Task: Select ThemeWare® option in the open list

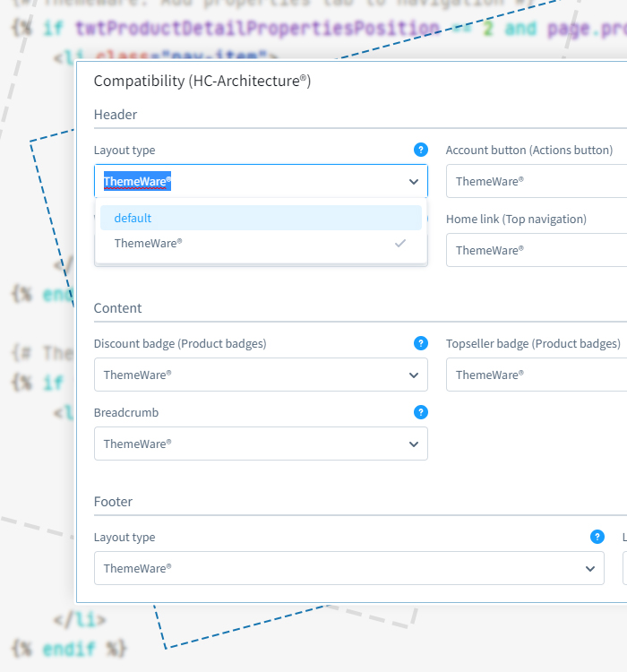Action: 149,243
